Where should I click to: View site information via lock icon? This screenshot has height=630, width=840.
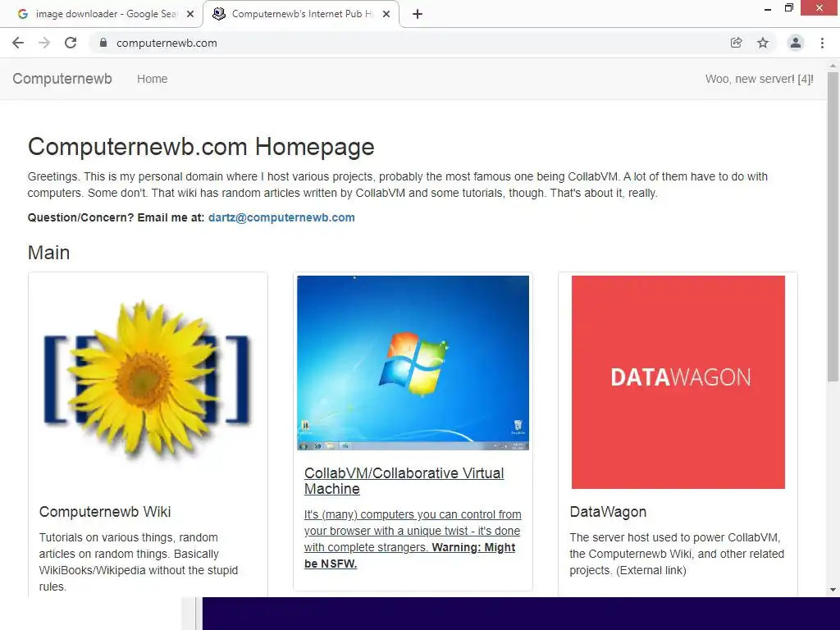[103, 43]
